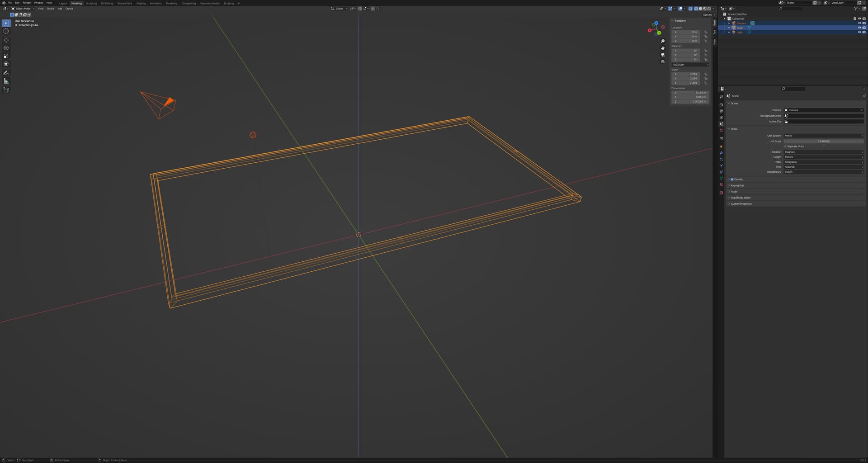Open the Global transform orientation dropdown
Screen dimensions: 868x463
(x=339, y=9)
